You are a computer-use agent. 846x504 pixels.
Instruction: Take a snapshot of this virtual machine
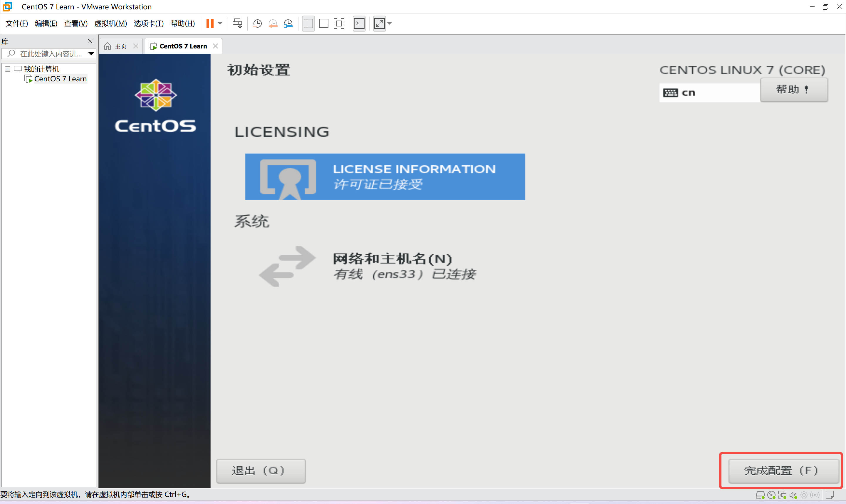tap(257, 23)
